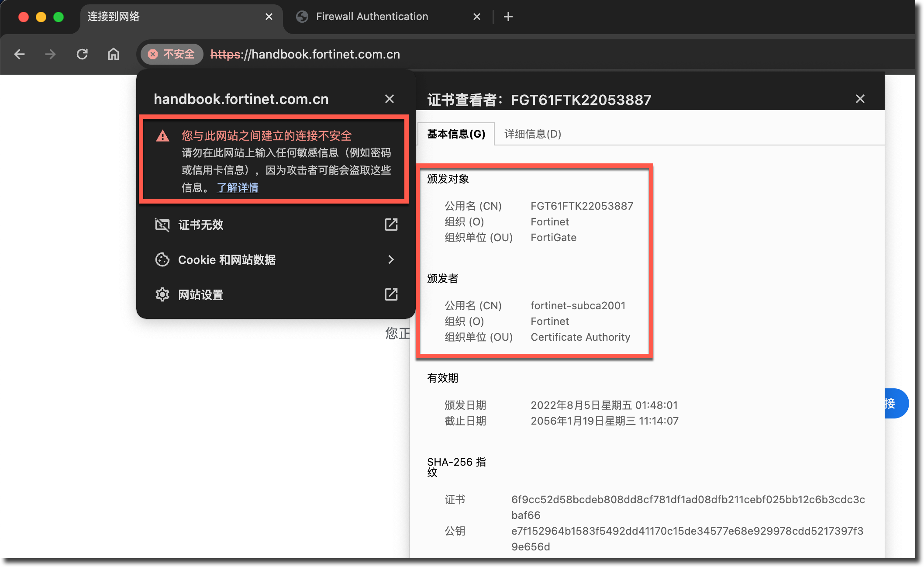Click the 网站设置 external link arrow
924x567 pixels.
[x=391, y=294]
